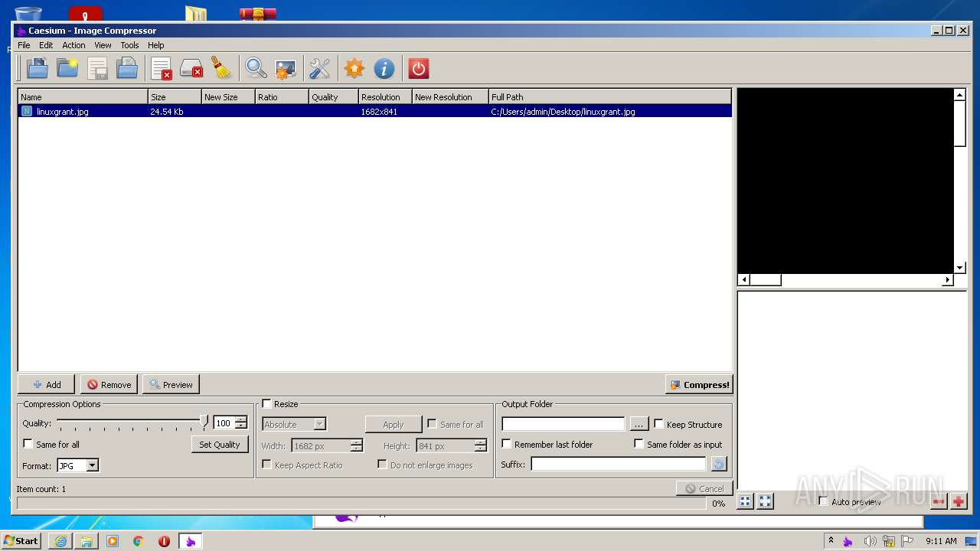Click the Opera icon in the taskbar
Viewport: 980px width, 551px height.
pos(164,541)
